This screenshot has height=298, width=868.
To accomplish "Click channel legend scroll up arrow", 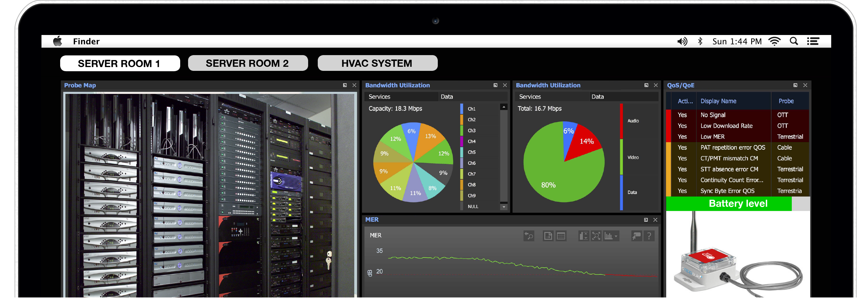I will 504,107.
